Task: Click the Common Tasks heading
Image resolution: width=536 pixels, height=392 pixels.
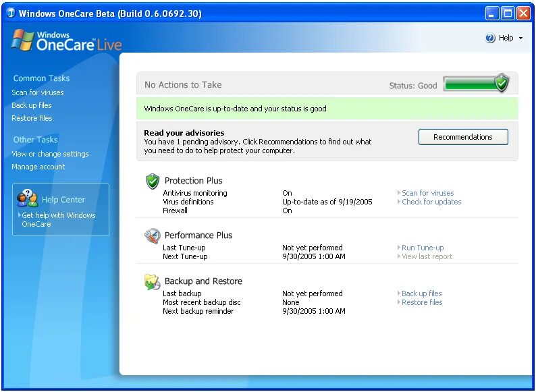Action: [x=41, y=78]
